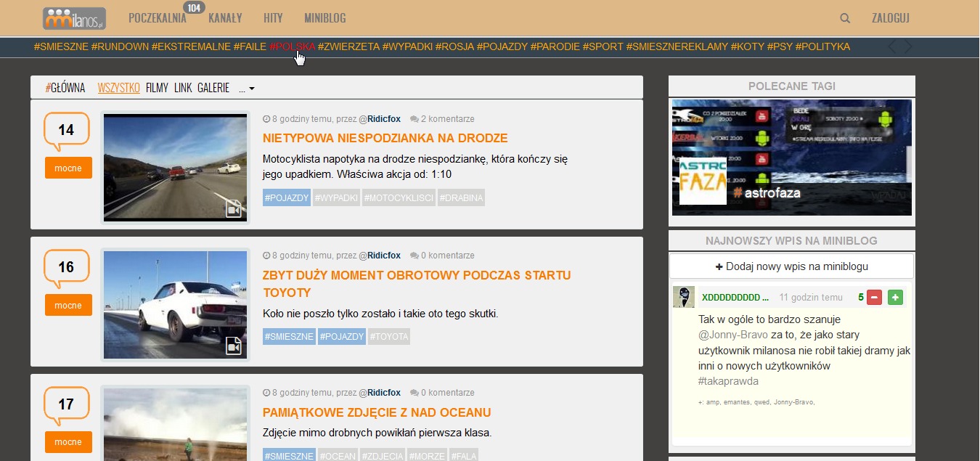Image resolution: width=980 pixels, height=461 pixels.
Task: Click #RUNDOWN tag in top bar
Action: (120, 46)
